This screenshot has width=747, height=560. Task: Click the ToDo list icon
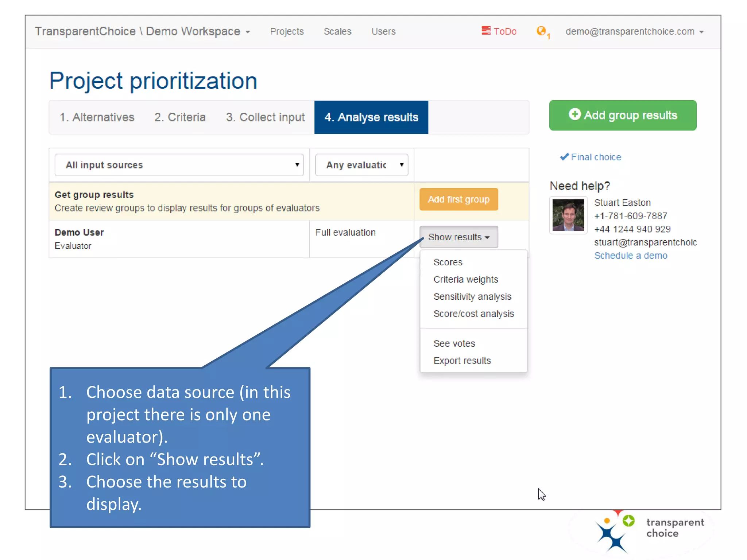(x=486, y=31)
